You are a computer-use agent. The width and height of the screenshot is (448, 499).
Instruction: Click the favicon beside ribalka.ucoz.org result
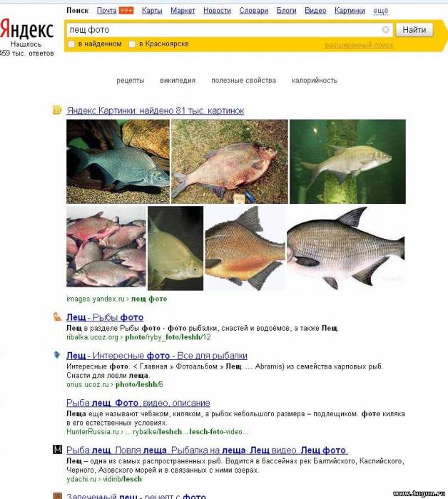[x=57, y=317]
